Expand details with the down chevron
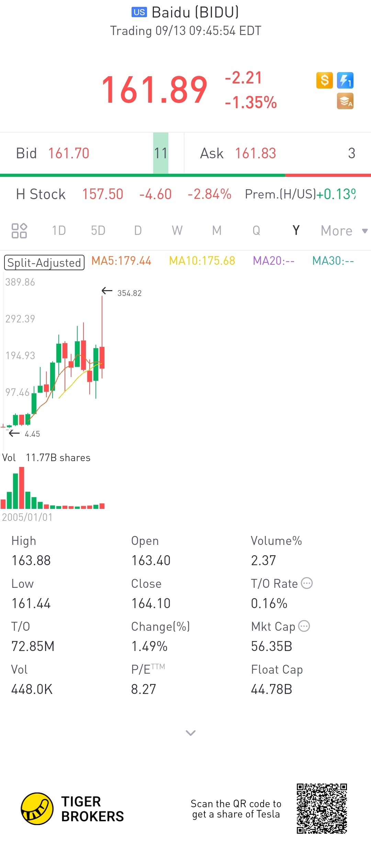The height and width of the screenshot is (868, 371). [x=191, y=733]
